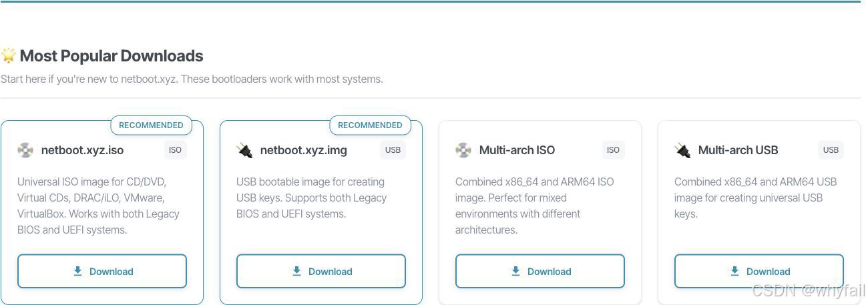Viewport: 868px width, 305px height.
Task: Click the Most Popular Downloads heading
Action: (112, 56)
